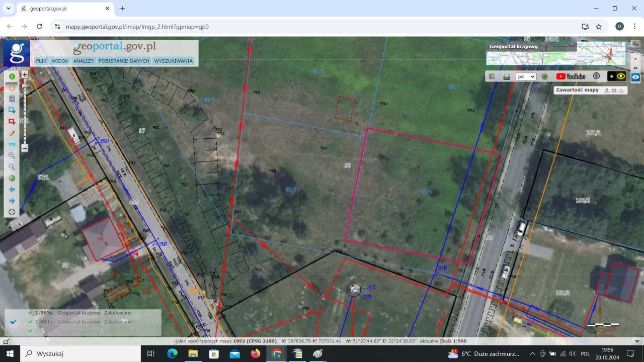Toggle the blue eye layer visibility button
The height and width of the screenshot is (362, 644).
coord(635,77)
